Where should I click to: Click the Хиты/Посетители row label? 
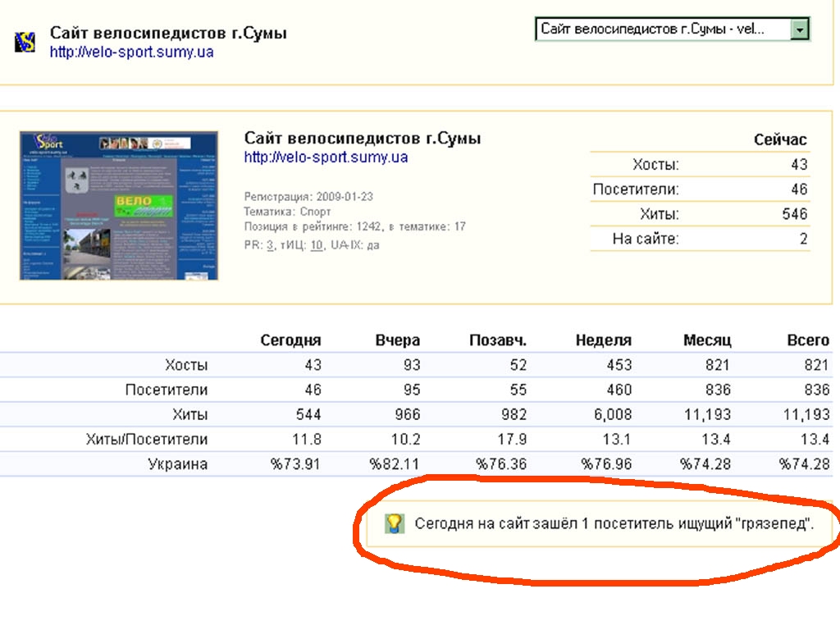(147, 440)
